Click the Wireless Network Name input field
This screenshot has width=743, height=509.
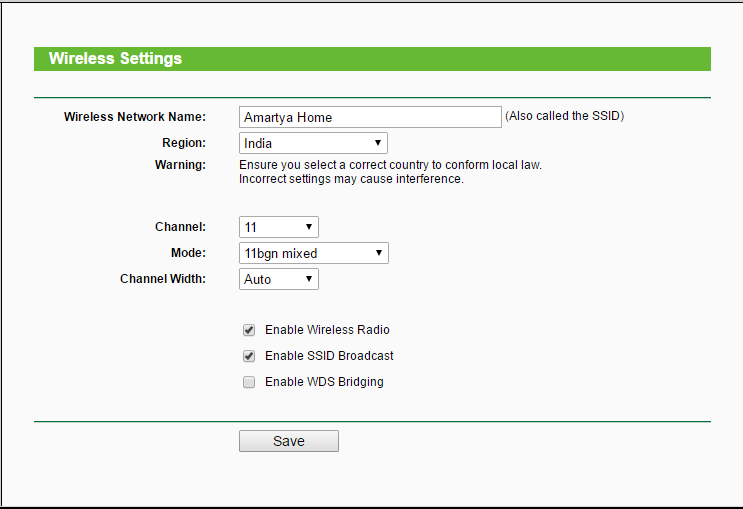tap(370, 117)
